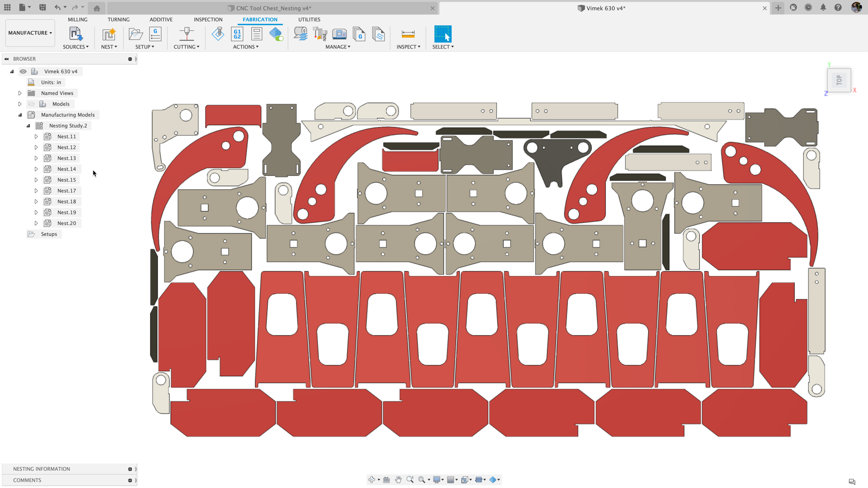Select the fit-to-view icon in status bar
Viewport: 868px width, 488px height.
[x=420, y=480]
